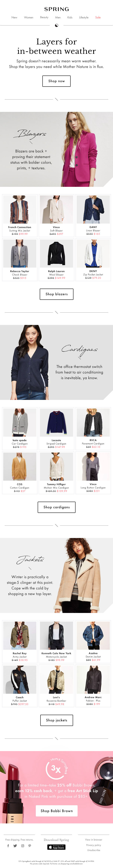The height and width of the screenshot is (868, 113).
Task: Open the Facebook icon in footer
Action: tap(8, 846)
